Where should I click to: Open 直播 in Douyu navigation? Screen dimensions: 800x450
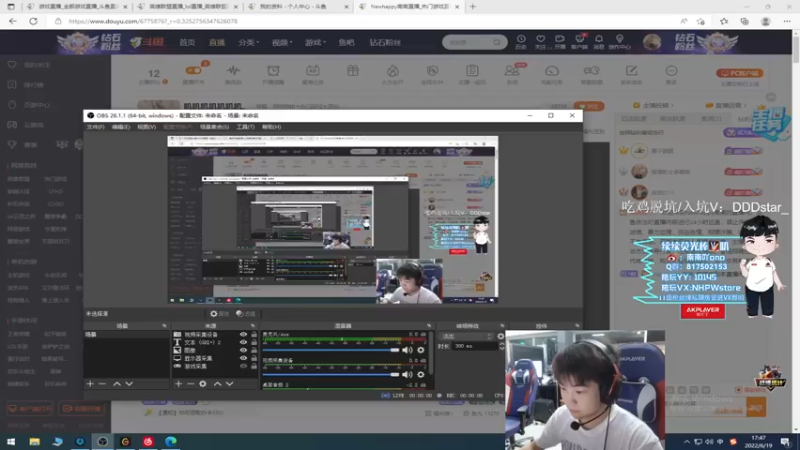[x=217, y=42]
